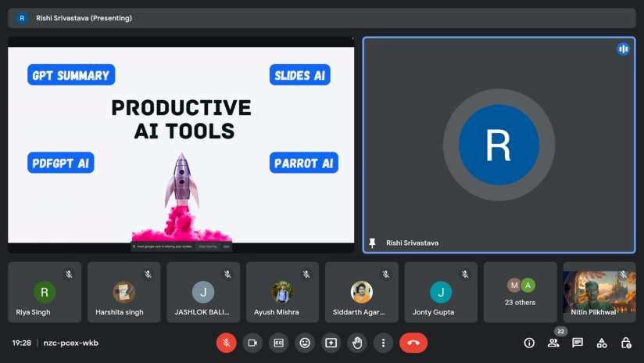The image size is (644, 363).
Task: Select Riya Singh's participant tile
Action: (45, 293)
